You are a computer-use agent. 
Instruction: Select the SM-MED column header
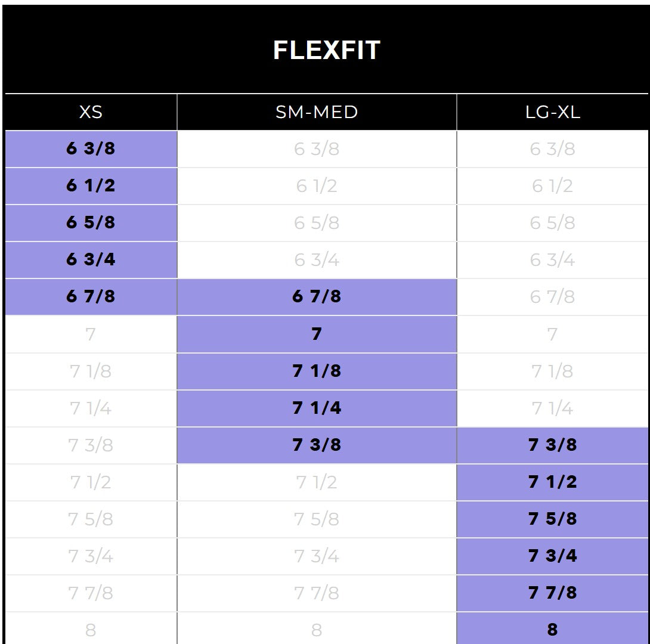[x=317, y=112]
